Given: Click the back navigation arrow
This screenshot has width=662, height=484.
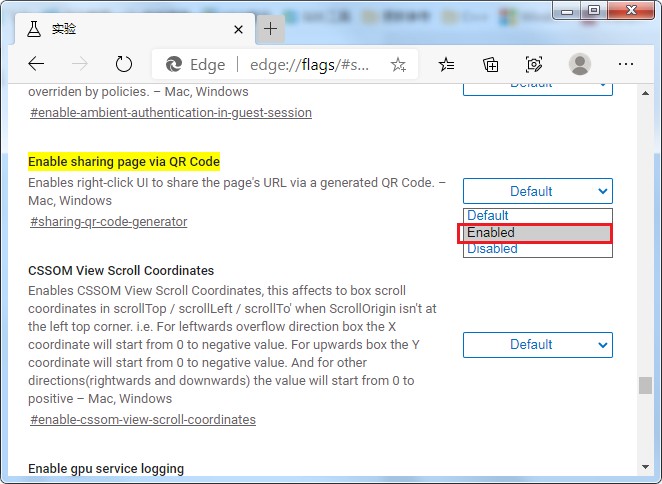Looking at the screenshot, I should [x=37, y=64].
